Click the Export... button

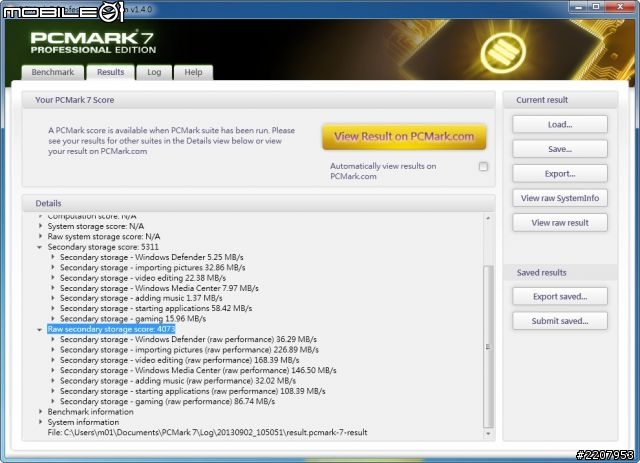tap(560, 174)
